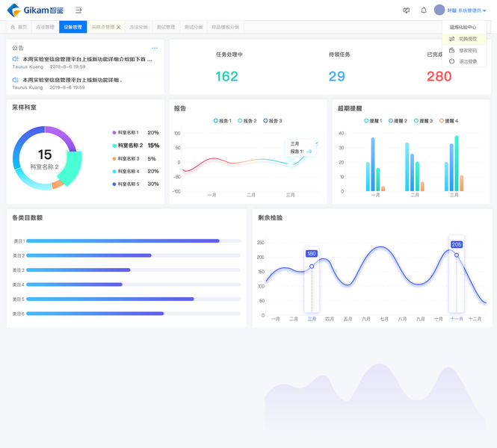
Task: Go to the 样品模板分类 tab
Action: [226, 27]
